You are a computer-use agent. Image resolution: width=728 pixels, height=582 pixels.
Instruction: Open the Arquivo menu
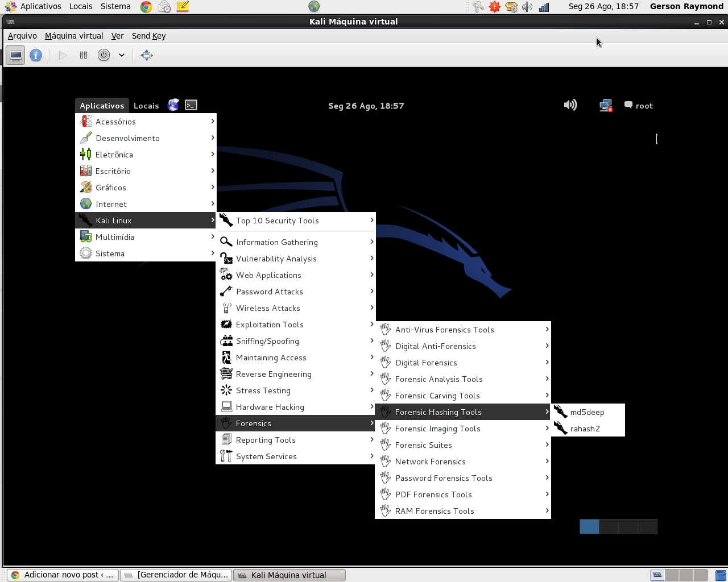click(22, 36)
